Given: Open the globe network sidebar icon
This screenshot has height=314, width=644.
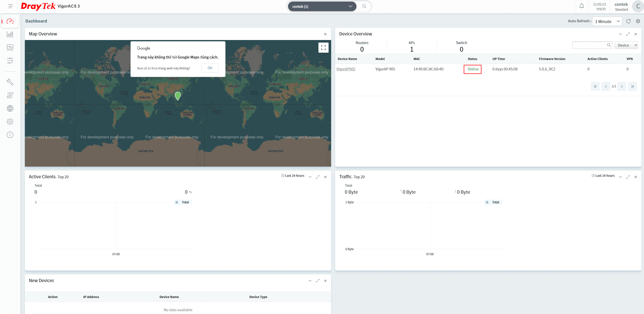Looking at the screenshot, I should [10, 108].
